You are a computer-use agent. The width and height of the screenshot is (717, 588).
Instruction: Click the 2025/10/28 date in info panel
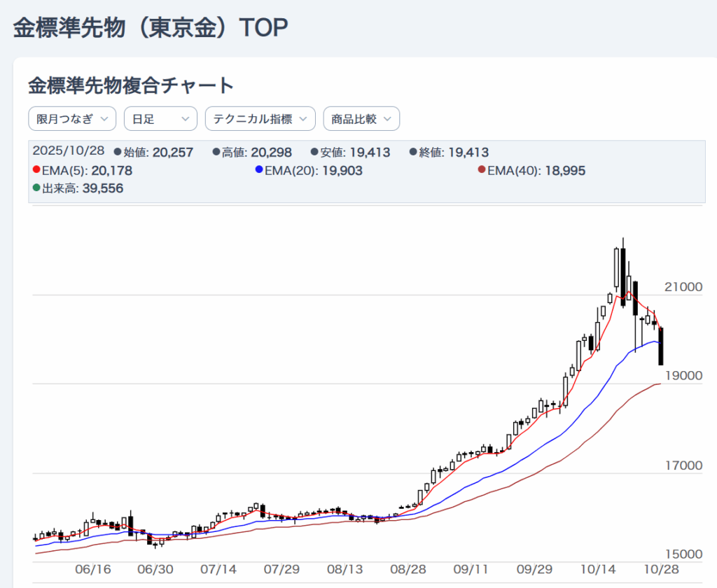click(69, 153)
